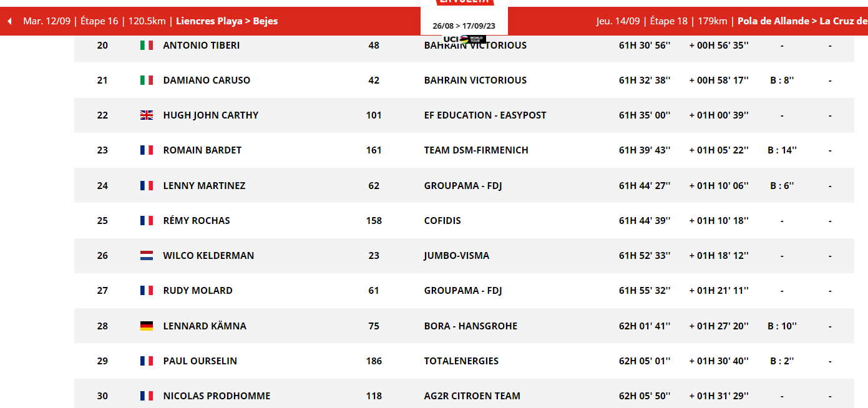868x408 pixels.
Task: Open AG2R Citroen Team page
Action: coord(472,396)
